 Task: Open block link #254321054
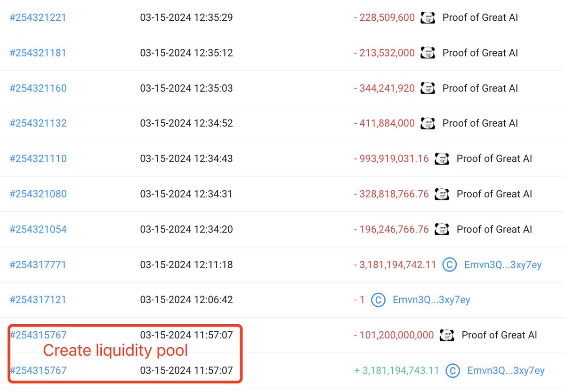(x=38, y=229)
